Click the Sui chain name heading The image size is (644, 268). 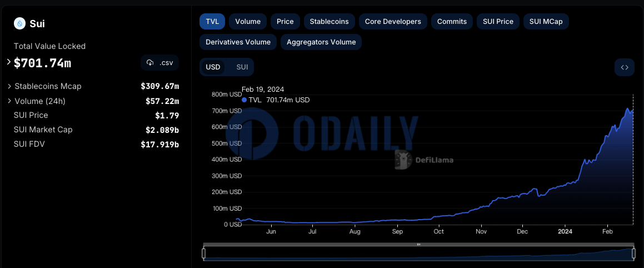pyautogui.click(x=37, y=24)
